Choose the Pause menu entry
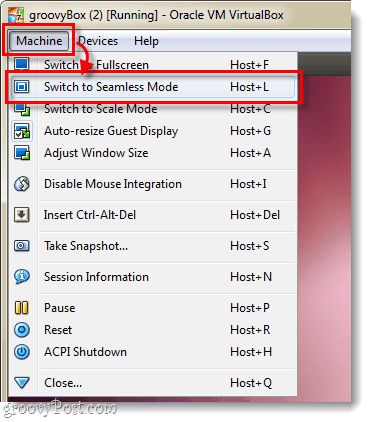Screen dimensions: 371x422 tap(153, 308)
